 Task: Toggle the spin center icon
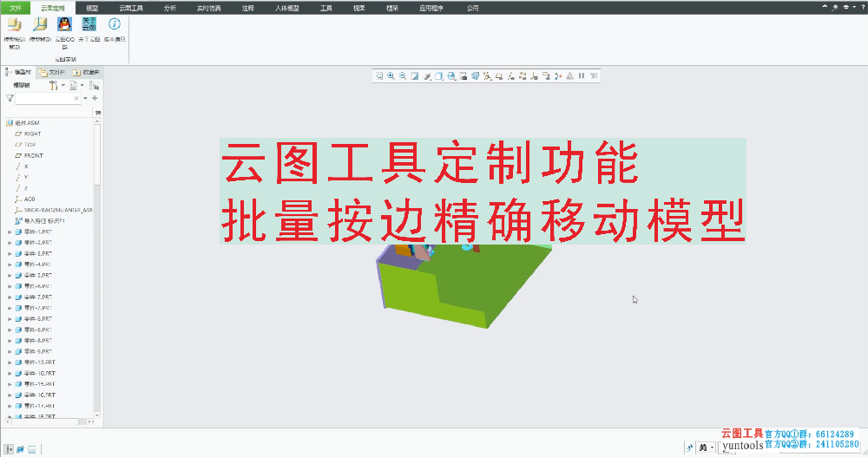[558, 75]
